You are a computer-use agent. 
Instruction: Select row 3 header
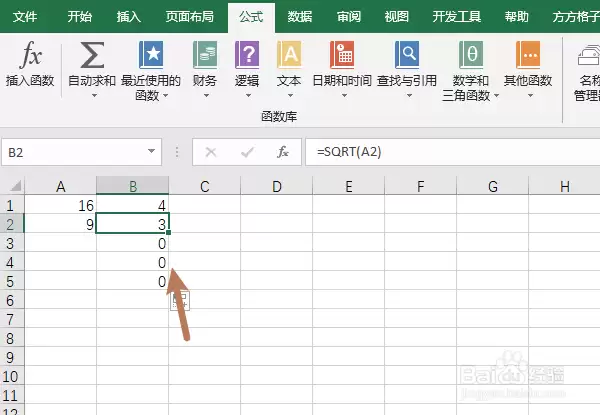11,243
